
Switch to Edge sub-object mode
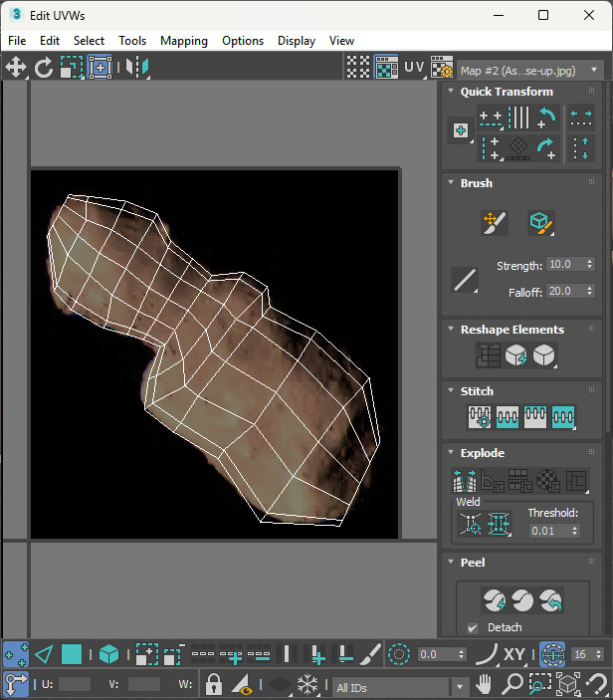(44, 655)
